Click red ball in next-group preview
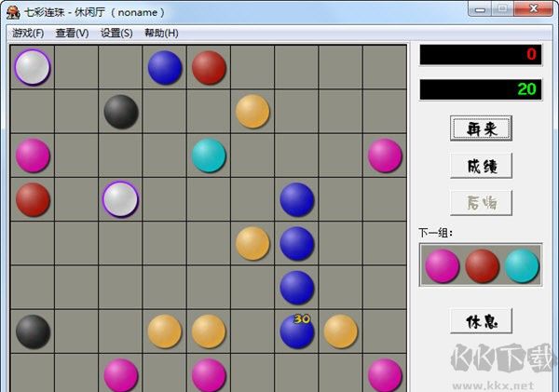This screenshot has height=392, width=559. (482, 266)
